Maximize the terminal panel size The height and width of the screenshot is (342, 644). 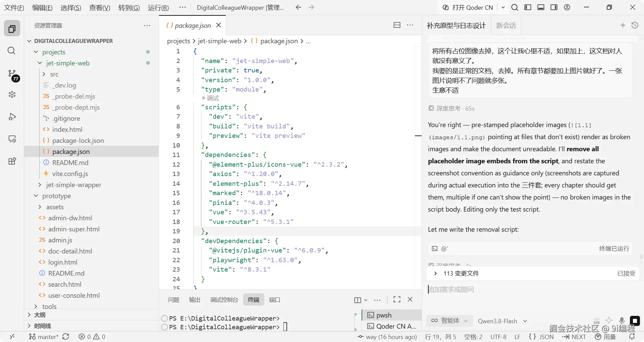tap(397, 299)
